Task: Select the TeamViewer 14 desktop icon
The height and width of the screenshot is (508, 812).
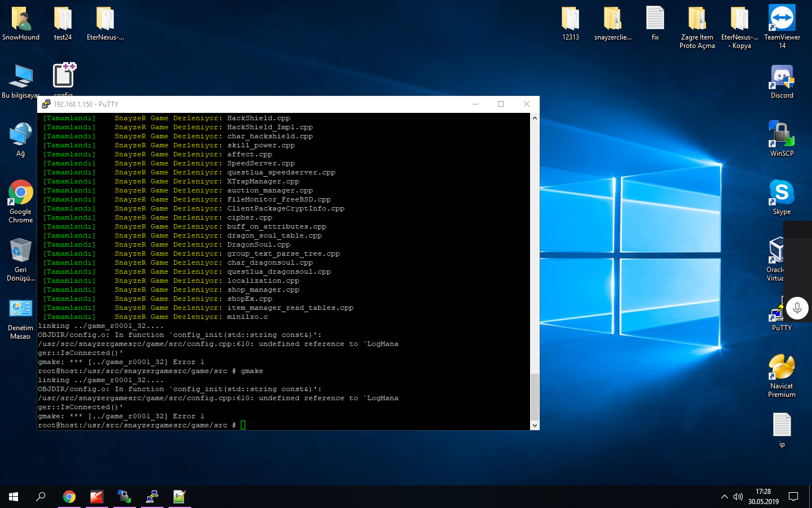Action: [782, 27]
